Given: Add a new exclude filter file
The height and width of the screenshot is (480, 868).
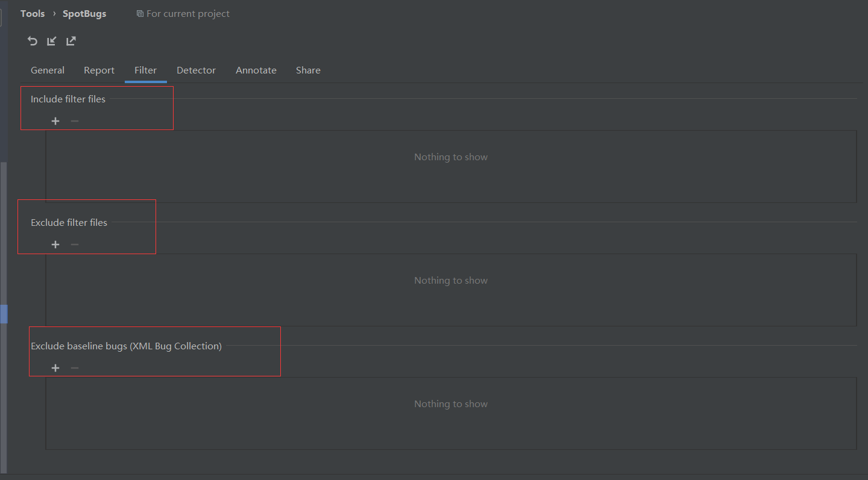Looking at the screenshot, I should 55,245.
